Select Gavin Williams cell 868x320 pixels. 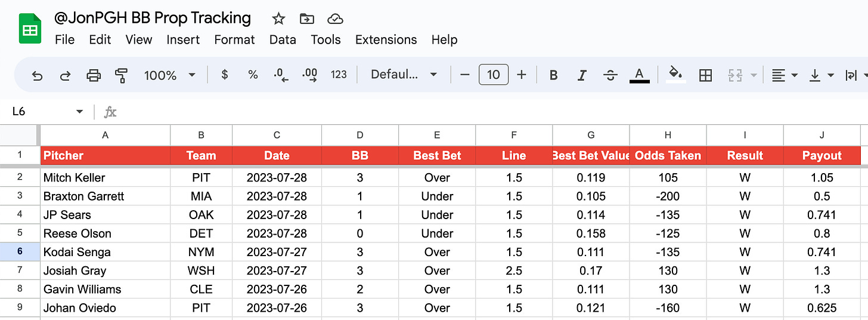coord(106,289)
